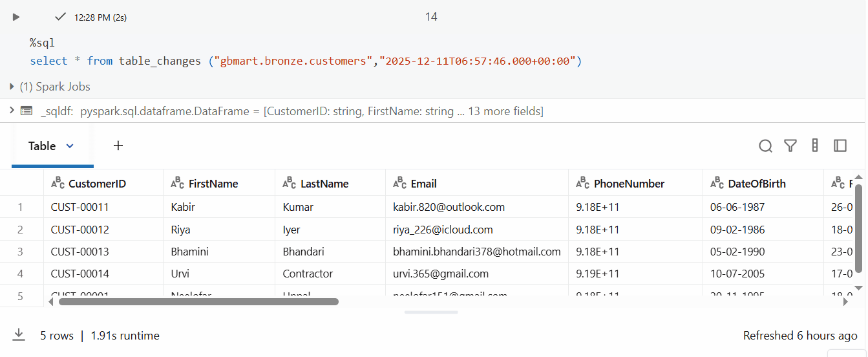This screenshot has width=868, height=357.
Task: Click the SQL query text editor line
Action: pyautogui.click(x=306, y=61)
